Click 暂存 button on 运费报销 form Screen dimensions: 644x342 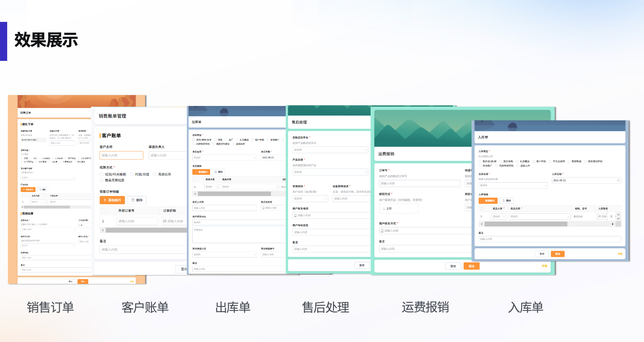(453, 266)
